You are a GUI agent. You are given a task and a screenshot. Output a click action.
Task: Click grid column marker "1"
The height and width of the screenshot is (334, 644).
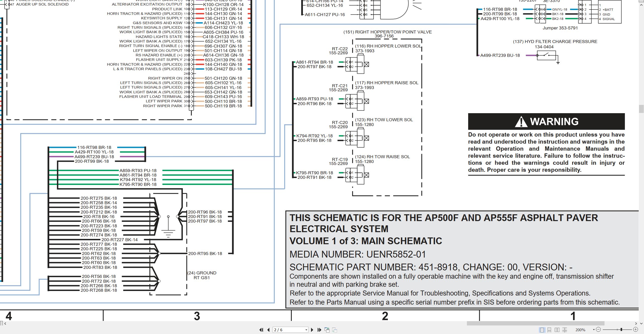[573, 316]
